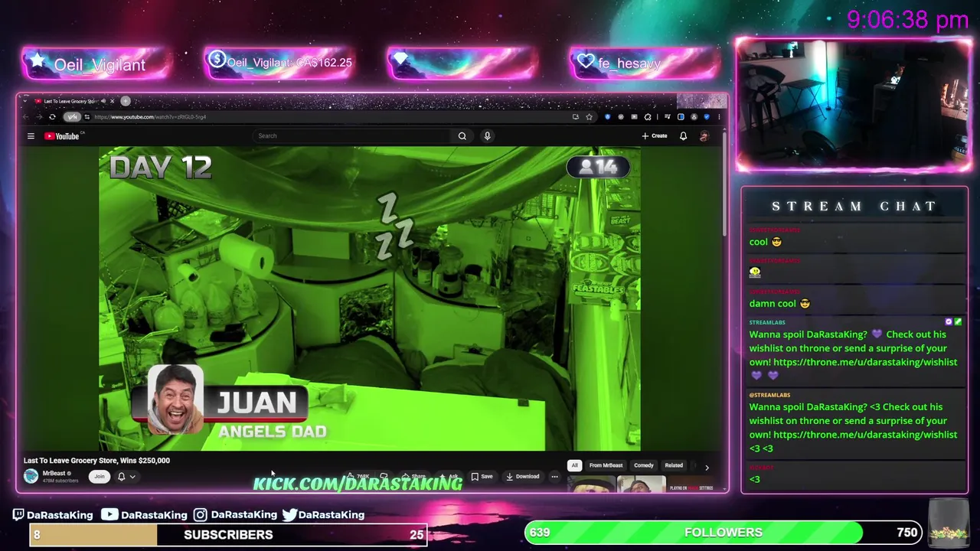Open the browser three-dot menu
This screenshot has width=980, height=551.
click(719, 117)
